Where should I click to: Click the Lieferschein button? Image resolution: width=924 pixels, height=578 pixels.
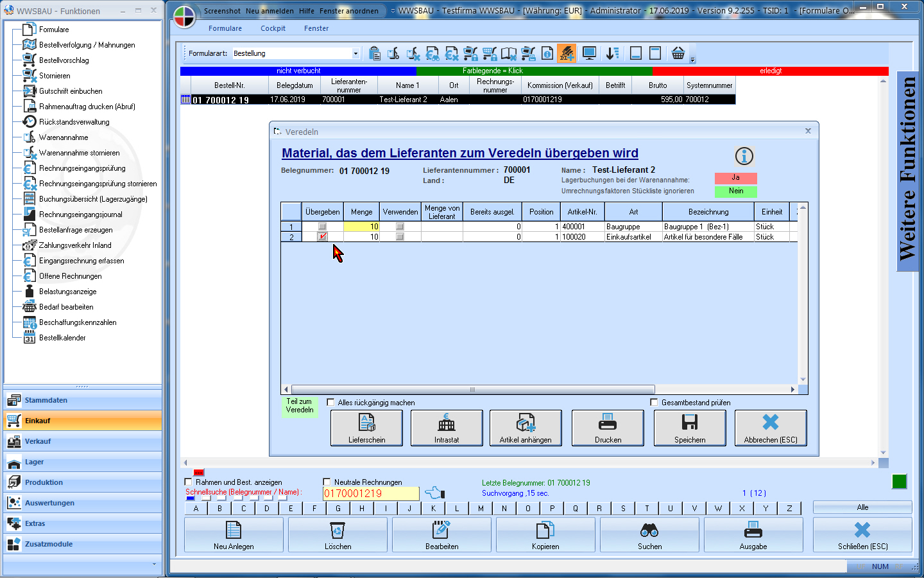[366, 428]
